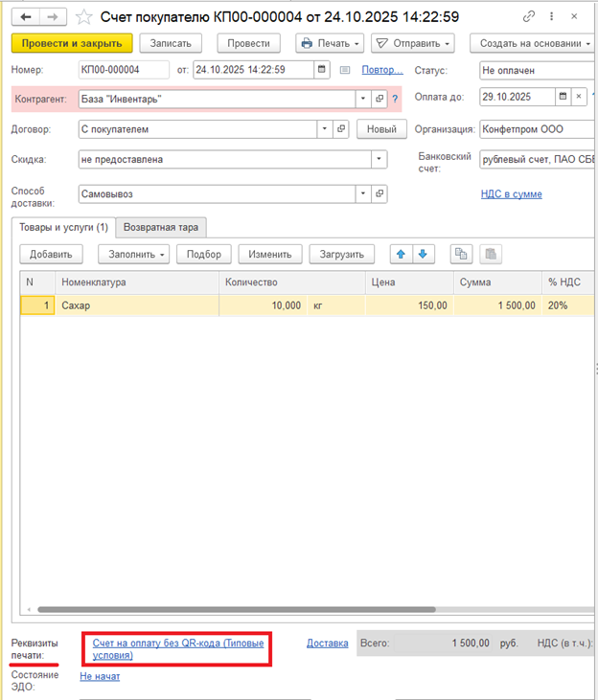Click the Подбор button
This screenshot has height=700, width=598.
click(x=204, y=254)
